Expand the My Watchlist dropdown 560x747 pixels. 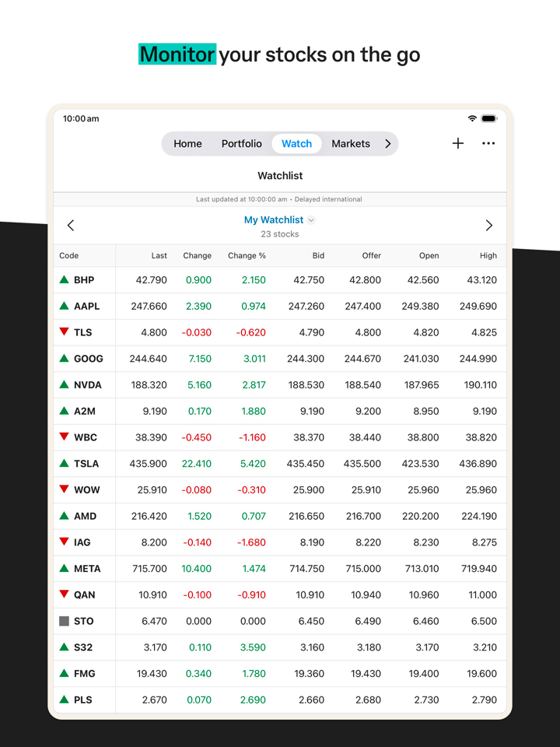[x=311, y=220]
